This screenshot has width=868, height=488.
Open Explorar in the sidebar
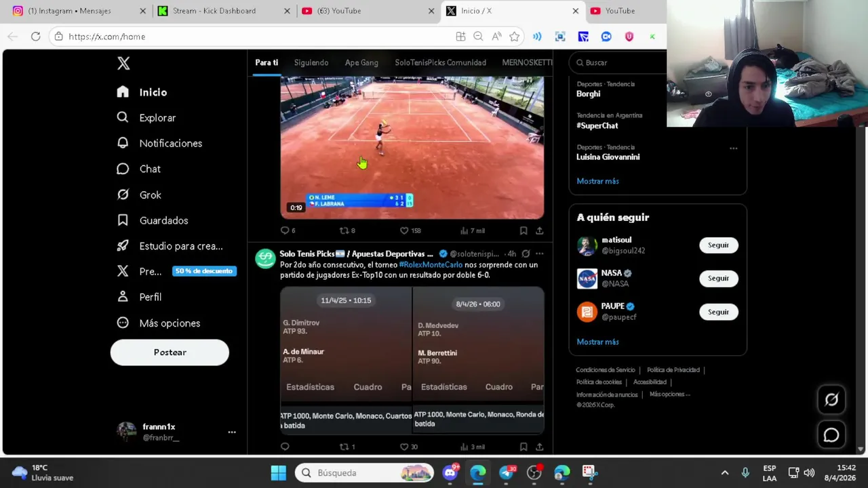pyautogui.click(x=146, y=118)
